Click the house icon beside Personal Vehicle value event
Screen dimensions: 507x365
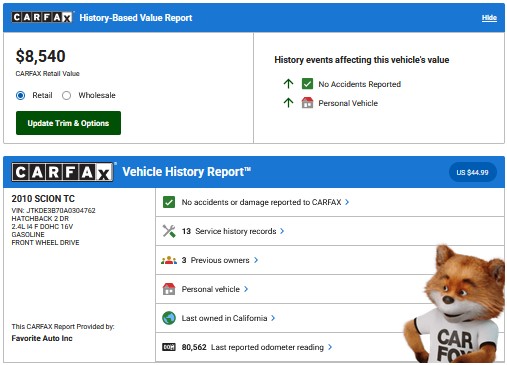point(307,103)
